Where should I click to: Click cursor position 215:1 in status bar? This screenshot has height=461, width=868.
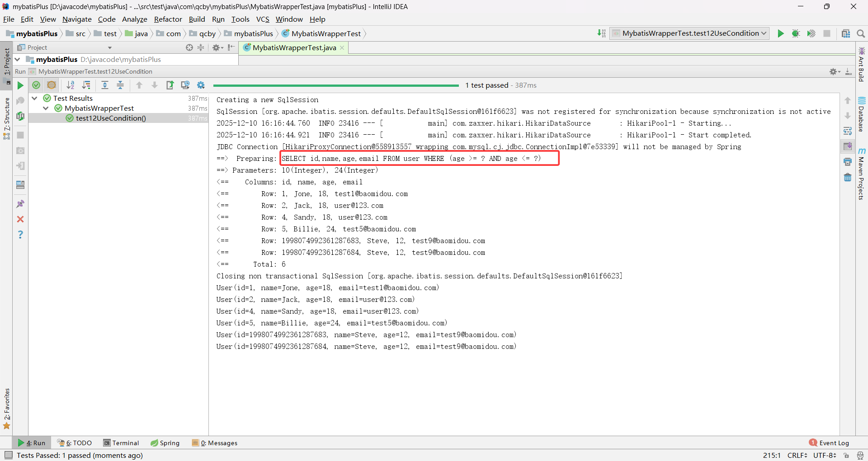(x=772, y=455)
